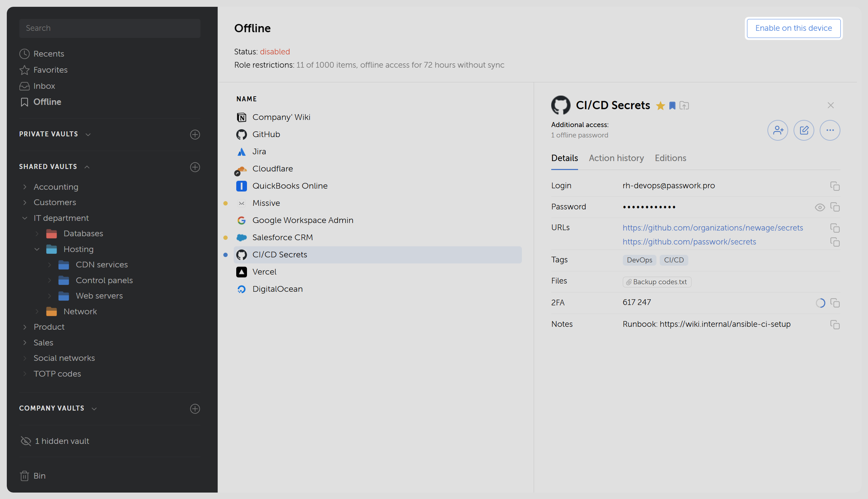This screenshot has width=868, height=499.
Task: Reveal password with the eye icon
Action: (x=820, y=207)
